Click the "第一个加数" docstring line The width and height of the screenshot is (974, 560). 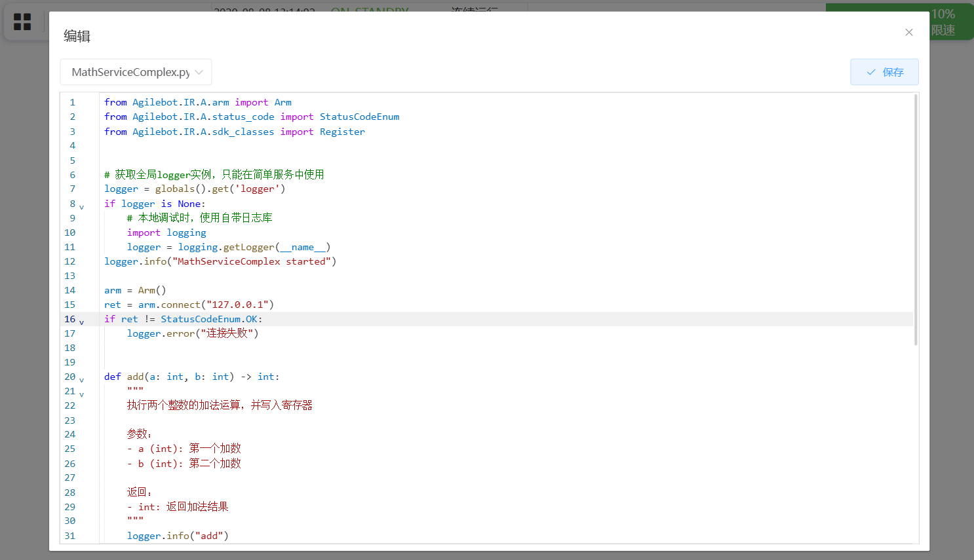[184, 449]
